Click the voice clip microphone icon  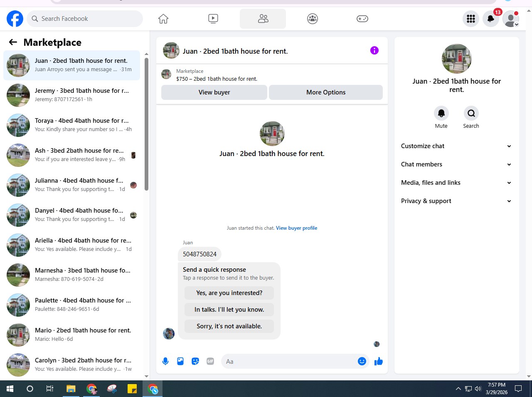click(x=165, y=361)
